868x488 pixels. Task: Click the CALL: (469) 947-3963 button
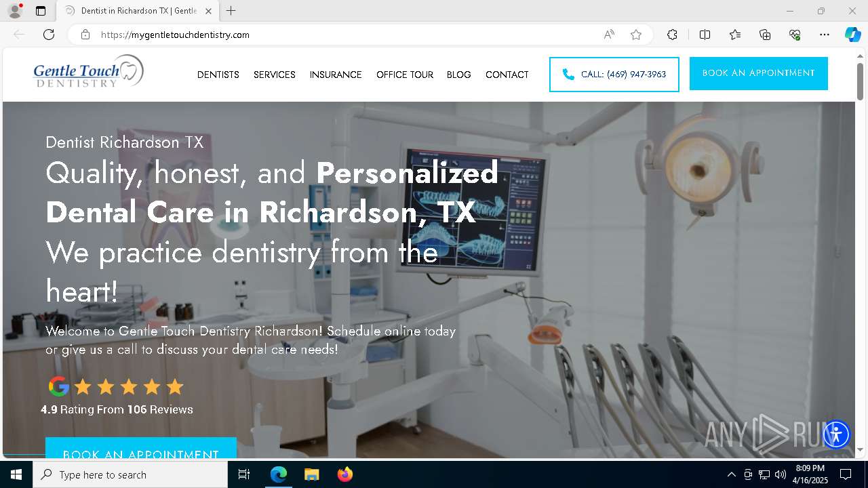[614, 75]
